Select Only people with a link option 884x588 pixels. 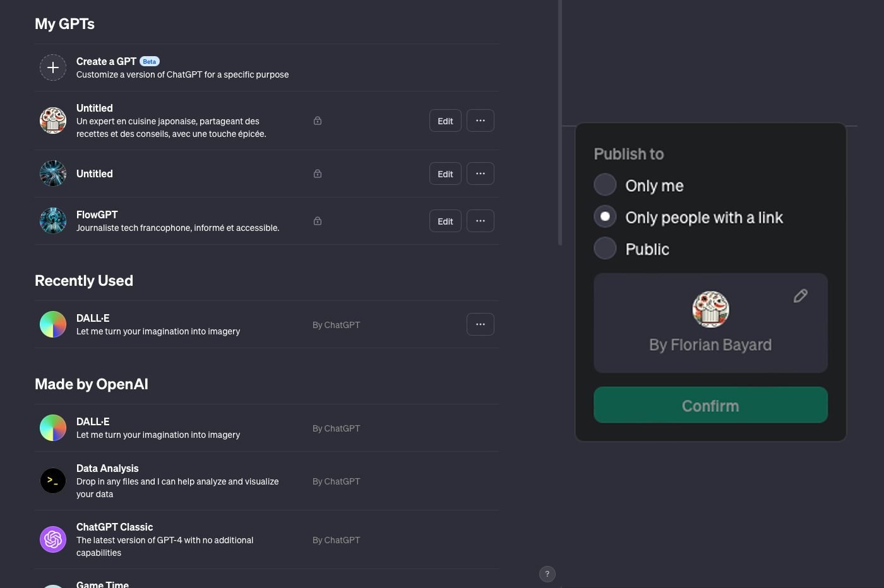click(x=605, y=216)
